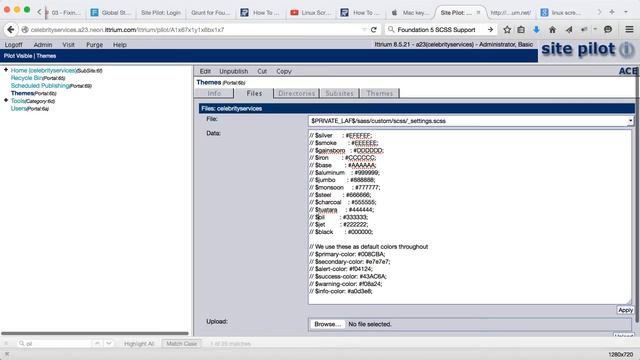This screenshot has width=640, height=360.
Task: Open the Logoff menu
Action: 13,45
